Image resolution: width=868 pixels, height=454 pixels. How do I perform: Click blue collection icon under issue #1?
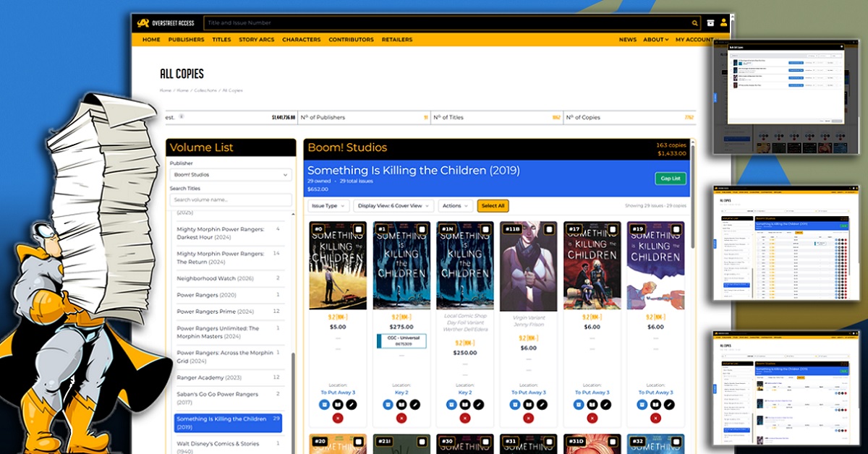tap(388, 403)
